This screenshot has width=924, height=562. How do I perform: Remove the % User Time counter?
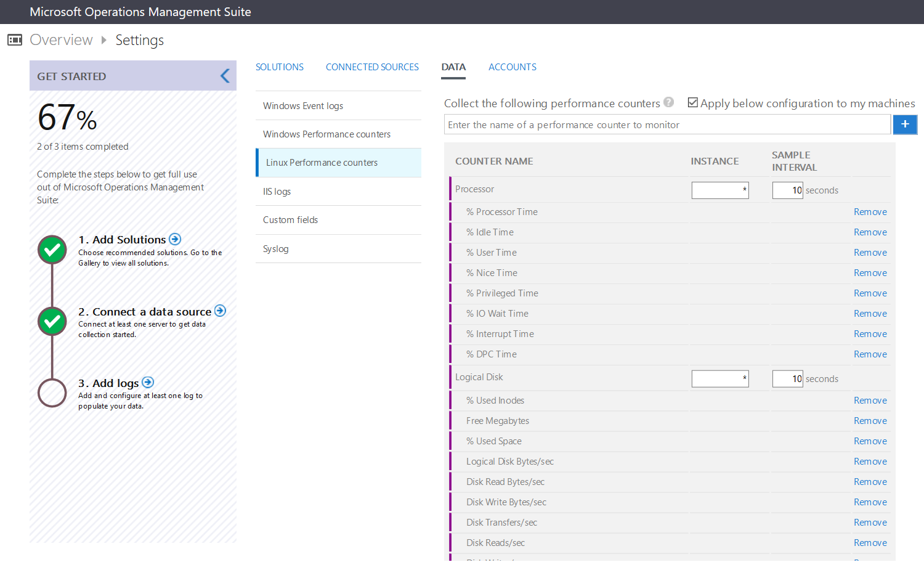tap(870, 253)
